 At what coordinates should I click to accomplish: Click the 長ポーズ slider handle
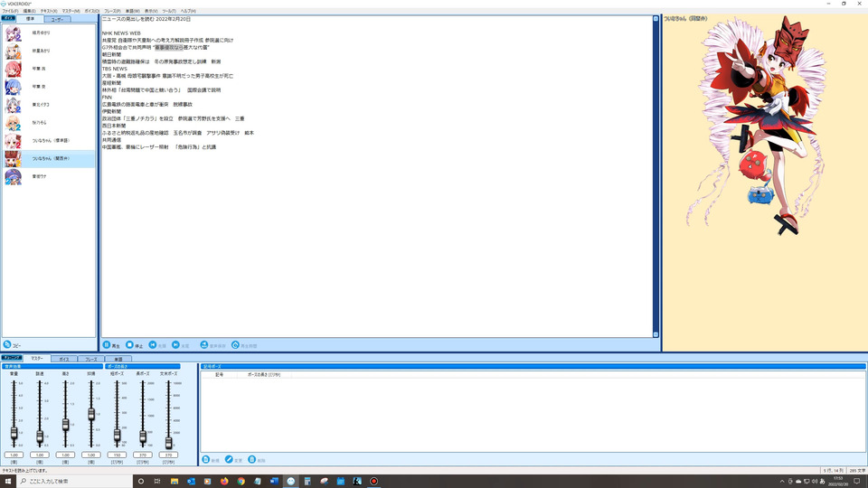pos(143,436)
